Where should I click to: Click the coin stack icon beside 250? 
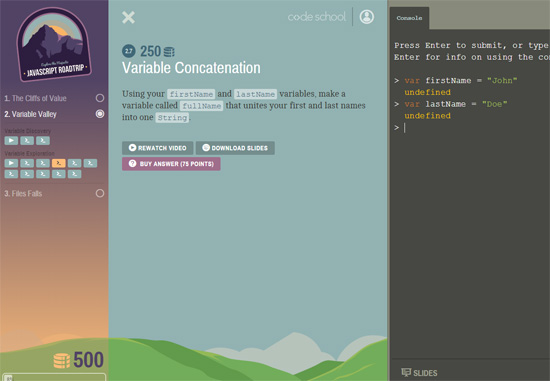(x=169, y=52)
